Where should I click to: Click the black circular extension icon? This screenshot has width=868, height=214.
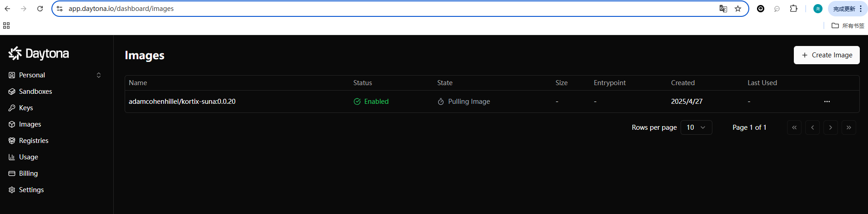click(761, 9)
